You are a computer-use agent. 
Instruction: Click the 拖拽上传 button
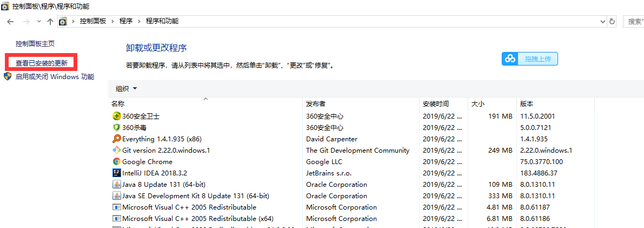(x=530, y=59)
